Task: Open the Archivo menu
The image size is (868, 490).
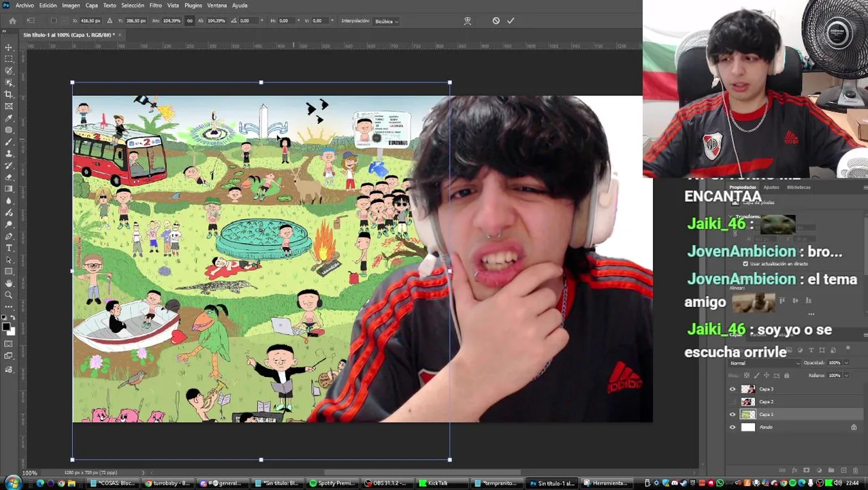Action: point(25,5)
